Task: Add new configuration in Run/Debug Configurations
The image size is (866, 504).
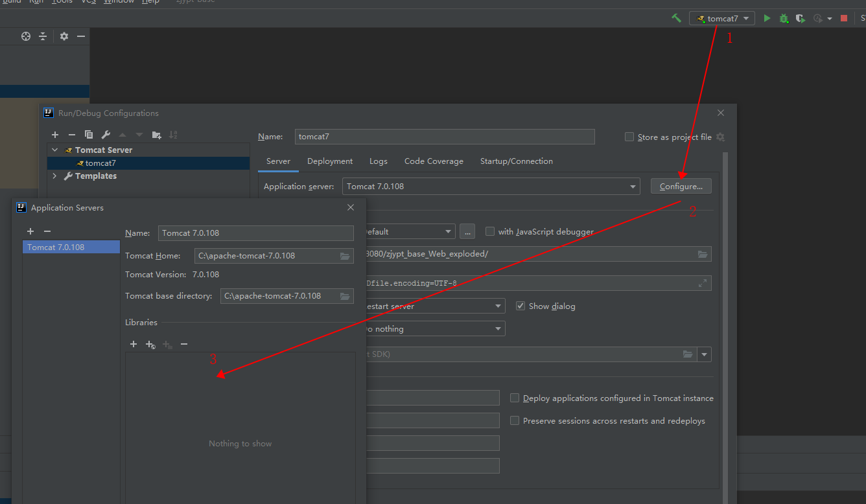Action: point(55,135)
